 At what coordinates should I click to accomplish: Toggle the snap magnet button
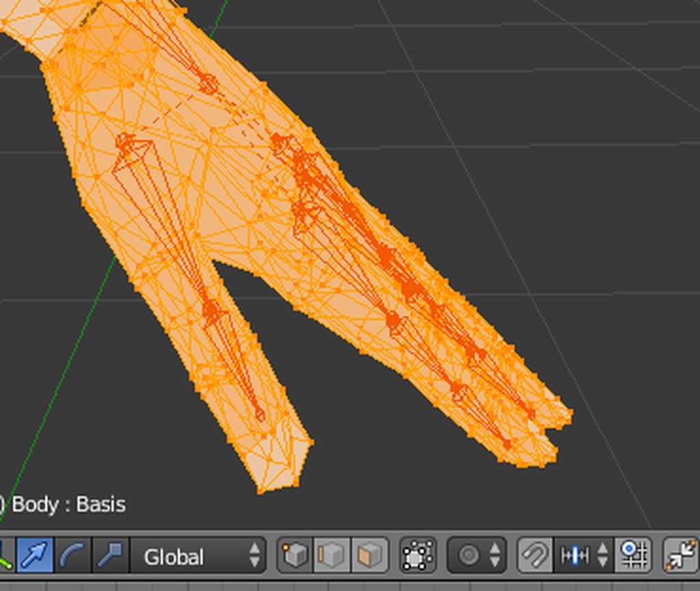535,555
